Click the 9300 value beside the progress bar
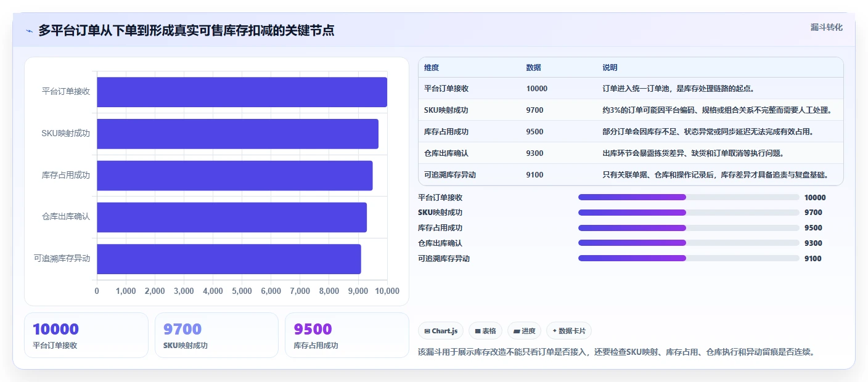This screenshot has width=868, height=382. click(x=813, y=243)
